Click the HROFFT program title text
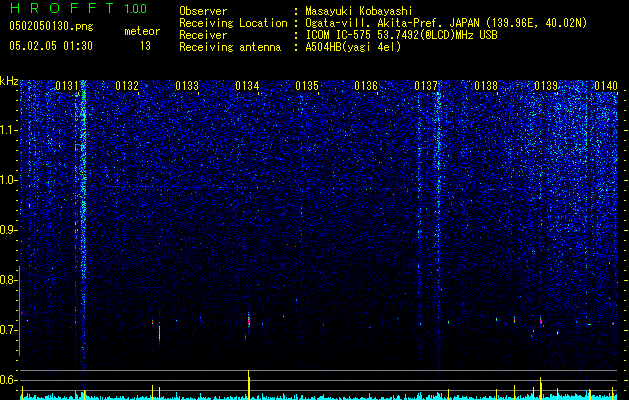629x400 pixels. tap(62, 8)
